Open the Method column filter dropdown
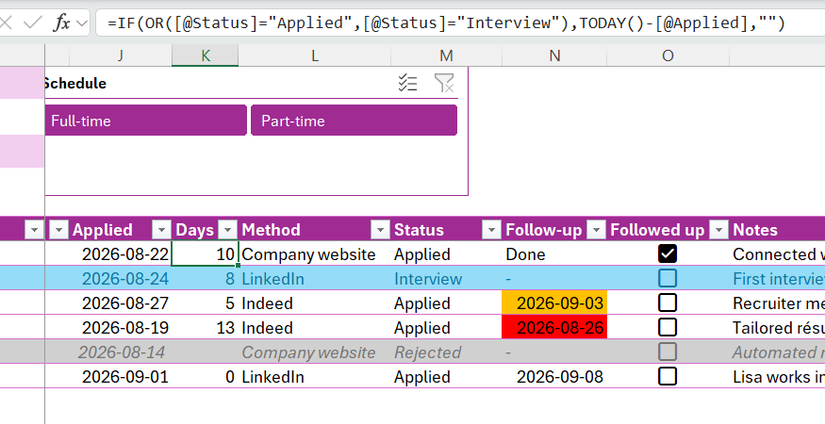Viewport: 825px width, 424px height. 380,230
